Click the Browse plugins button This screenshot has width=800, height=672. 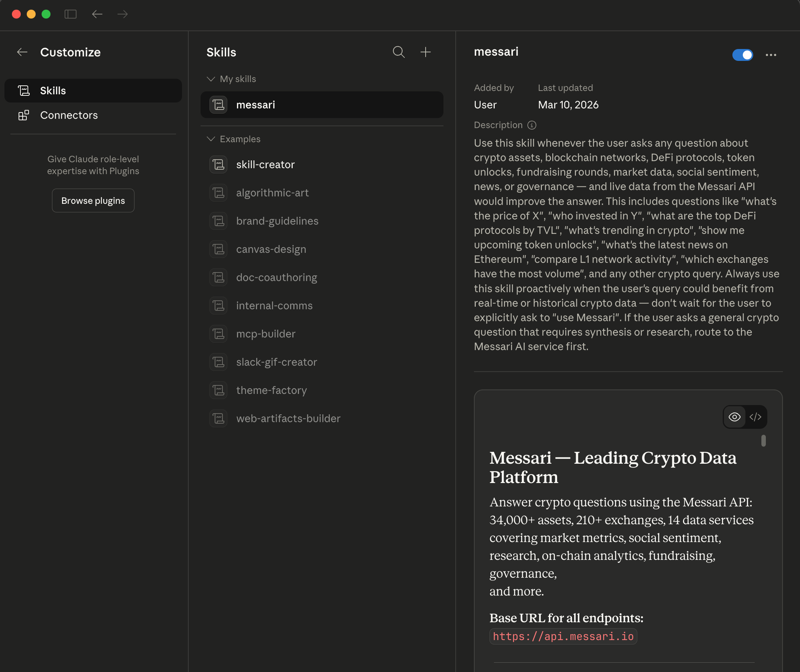pyautogui.click(x=93, y=200)
